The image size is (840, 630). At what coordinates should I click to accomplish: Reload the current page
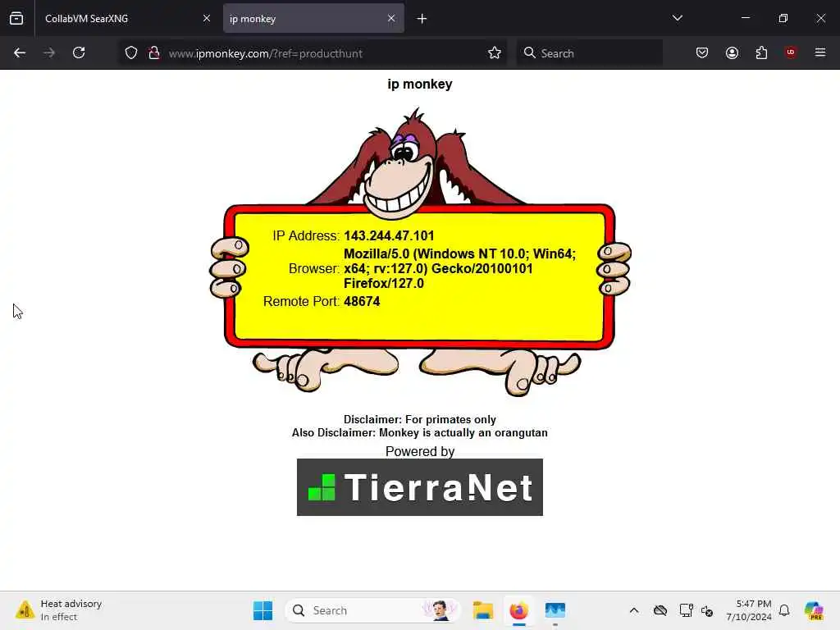point(79,53)
